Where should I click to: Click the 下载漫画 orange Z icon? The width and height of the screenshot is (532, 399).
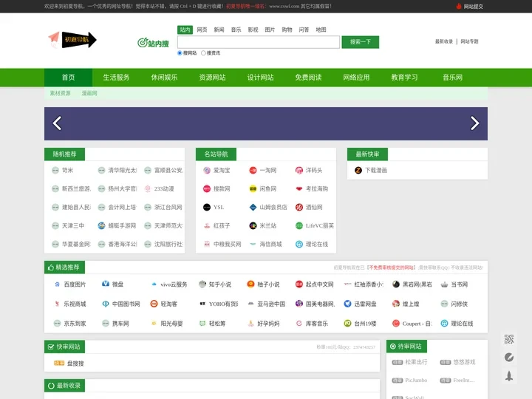point(358,171)
